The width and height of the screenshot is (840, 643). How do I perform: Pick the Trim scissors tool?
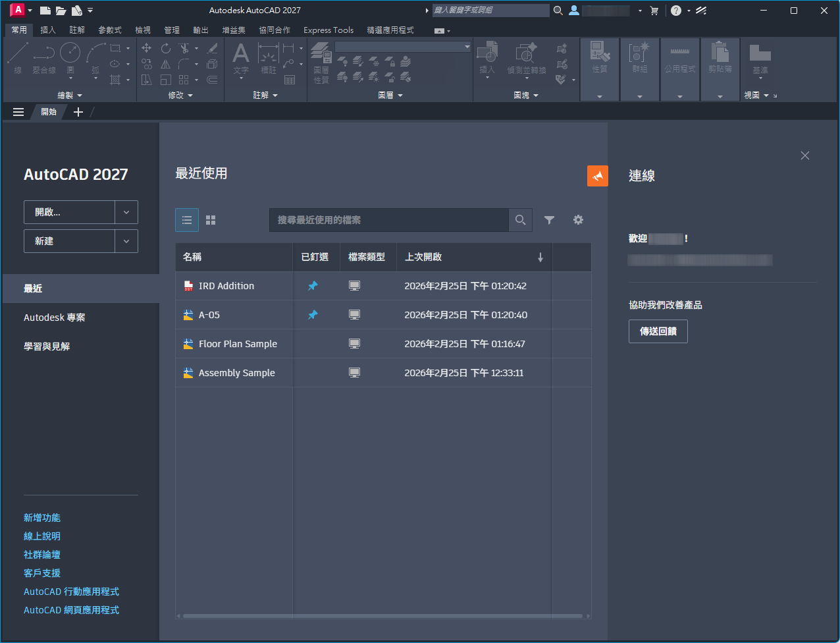click(x=184, y=48)
